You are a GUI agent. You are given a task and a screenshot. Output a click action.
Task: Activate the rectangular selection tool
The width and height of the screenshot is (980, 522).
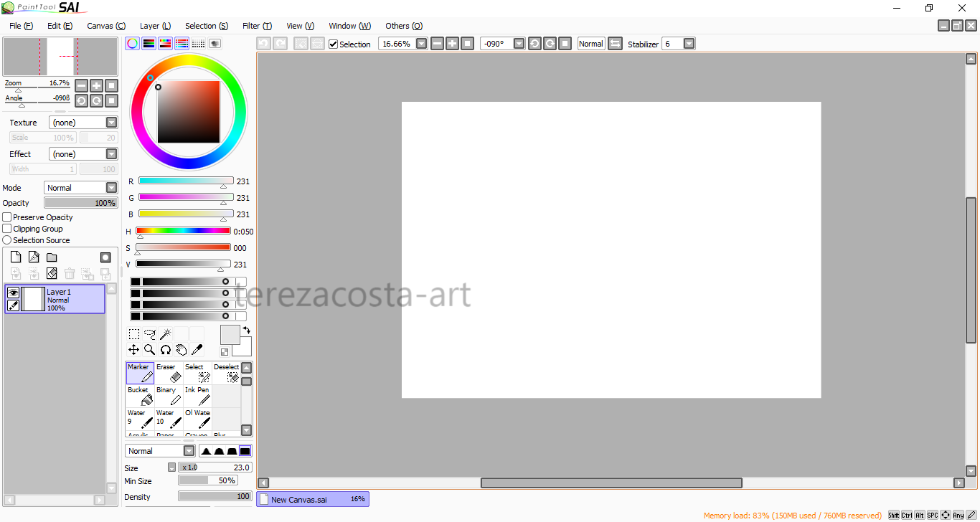click(x=134, y=334)
